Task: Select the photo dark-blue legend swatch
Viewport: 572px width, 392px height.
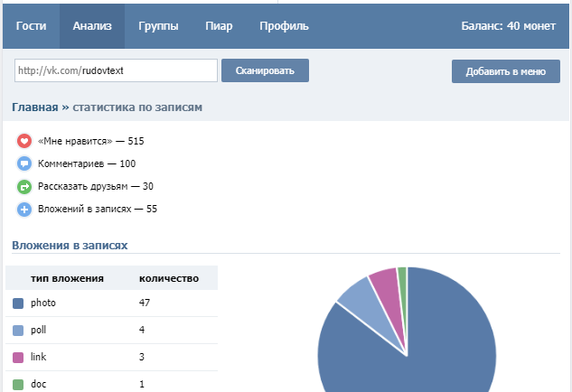Action: (x=18, y=303)
